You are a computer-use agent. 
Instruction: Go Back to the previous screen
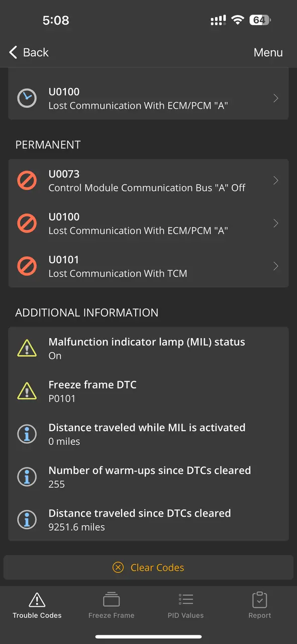pos(29,52)
